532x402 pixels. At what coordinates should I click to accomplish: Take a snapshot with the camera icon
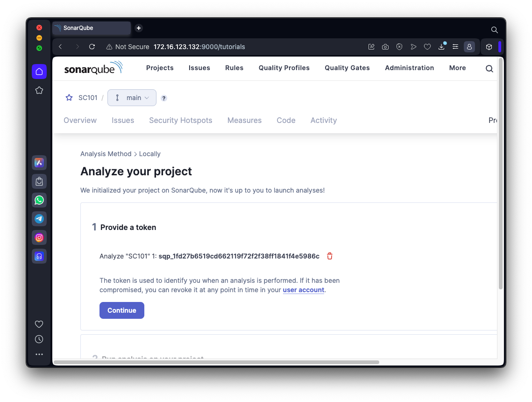pos(385,47)
